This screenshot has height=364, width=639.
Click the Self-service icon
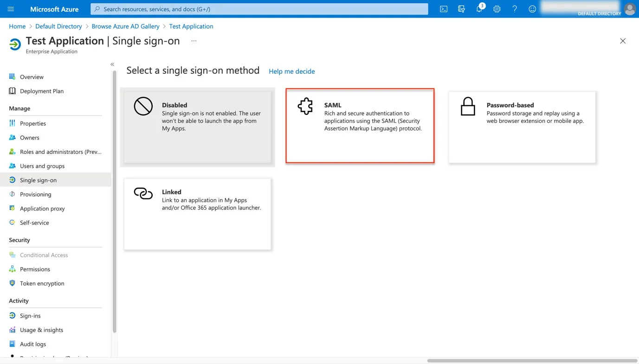(x=13, y=223)
